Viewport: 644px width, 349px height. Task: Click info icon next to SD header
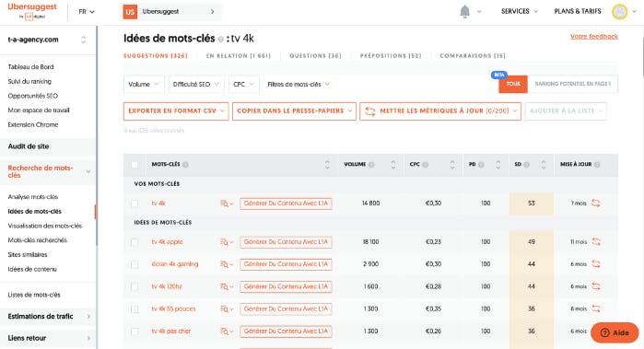527,165
